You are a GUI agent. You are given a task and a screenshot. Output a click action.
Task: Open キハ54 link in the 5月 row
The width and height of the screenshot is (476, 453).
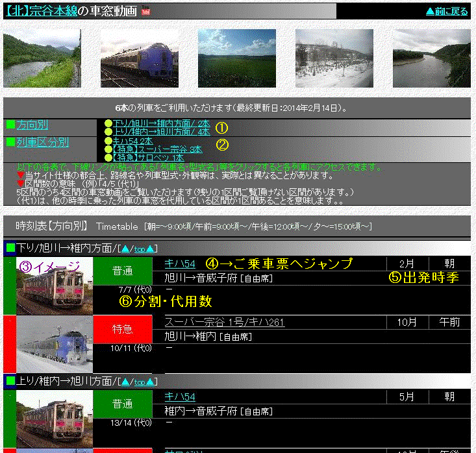click(x=180, y=397)
